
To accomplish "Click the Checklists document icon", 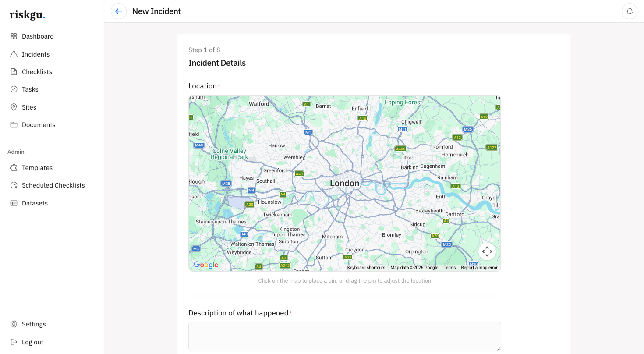I will coord(14,72).
